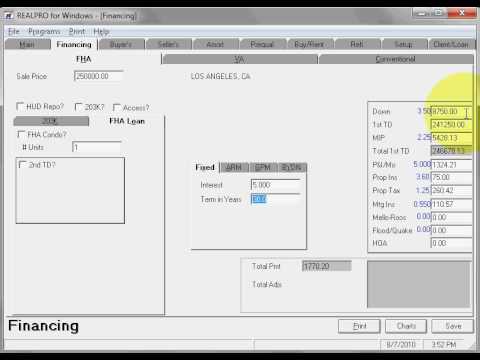The height and width of the screenshot is (360, 480).
Task: Switch to the Main tab
Action: click(27, 44)
